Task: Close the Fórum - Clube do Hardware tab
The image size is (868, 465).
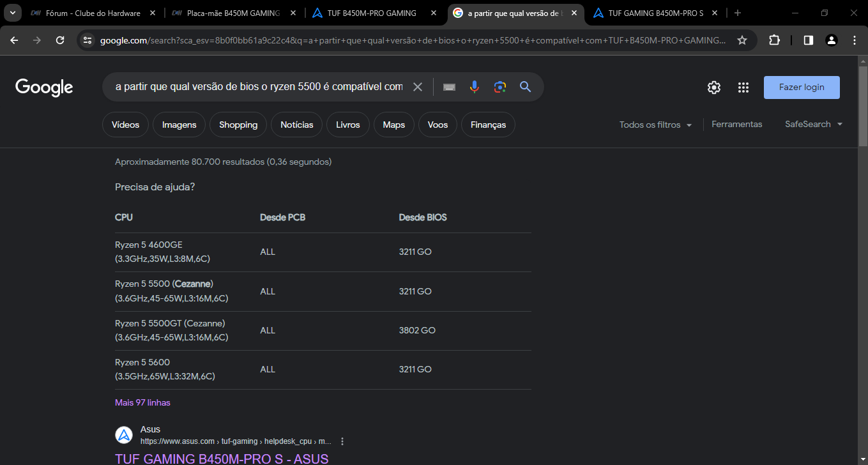Action: point(152,13)
